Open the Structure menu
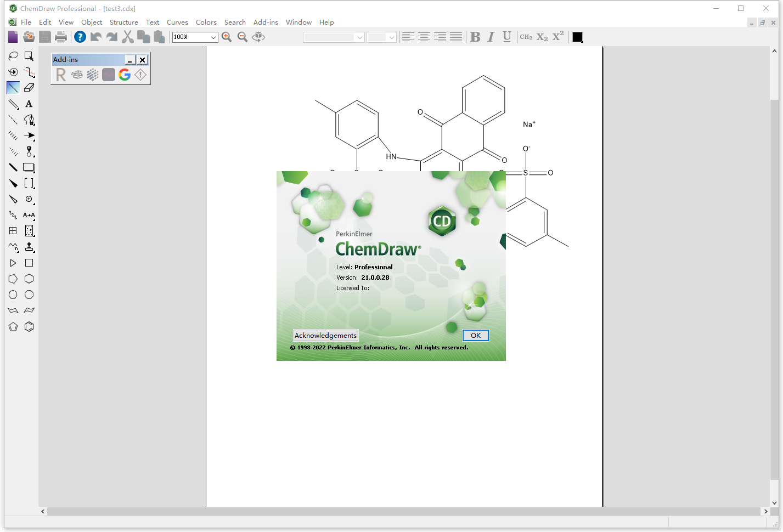 (x=124, y=22)
